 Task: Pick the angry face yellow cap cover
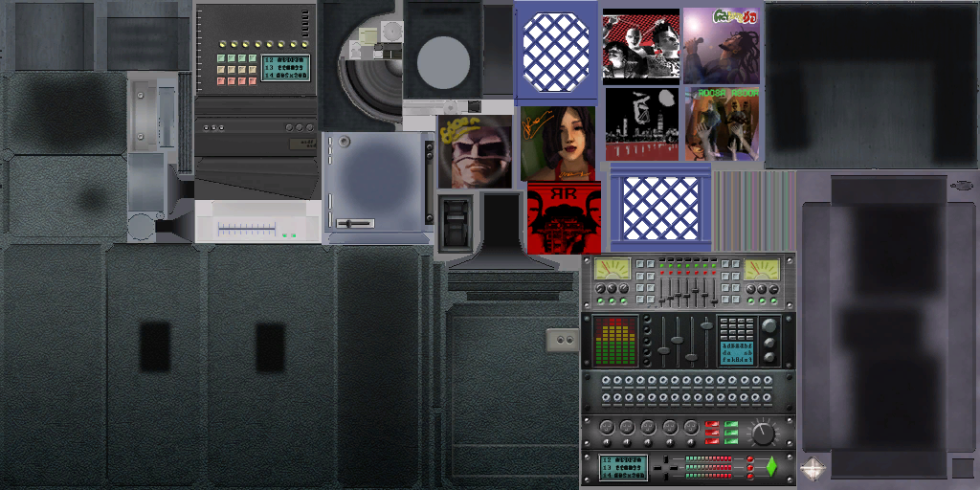tap(475, 152)
